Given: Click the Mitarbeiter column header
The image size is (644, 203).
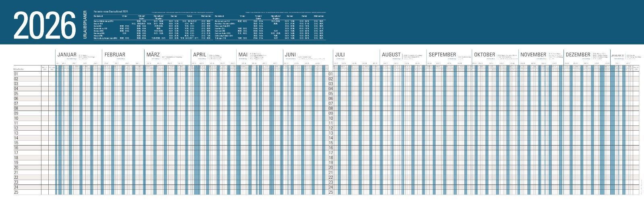Looking at the screenshot, I should tap(20, 69).
